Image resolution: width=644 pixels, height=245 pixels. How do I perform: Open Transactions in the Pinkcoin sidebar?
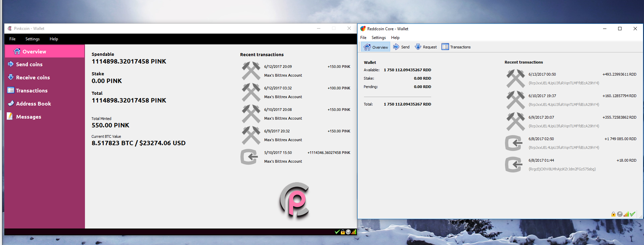point(45,90)
